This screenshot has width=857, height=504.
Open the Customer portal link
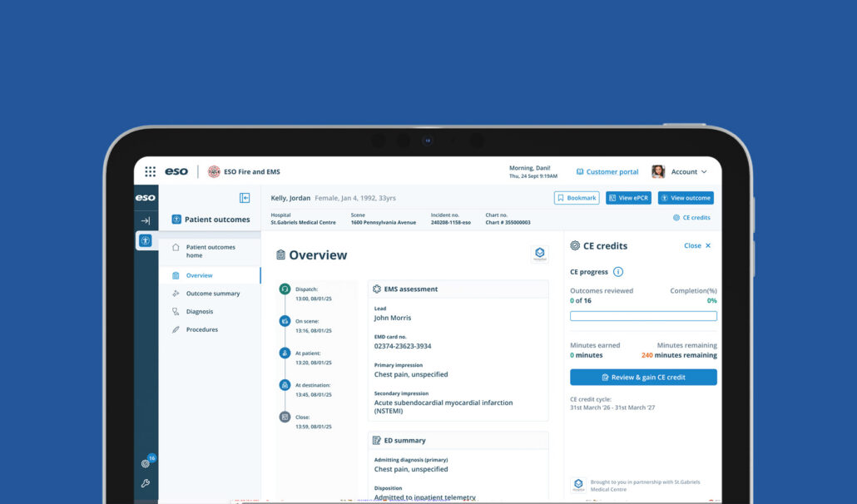[607, 171]
